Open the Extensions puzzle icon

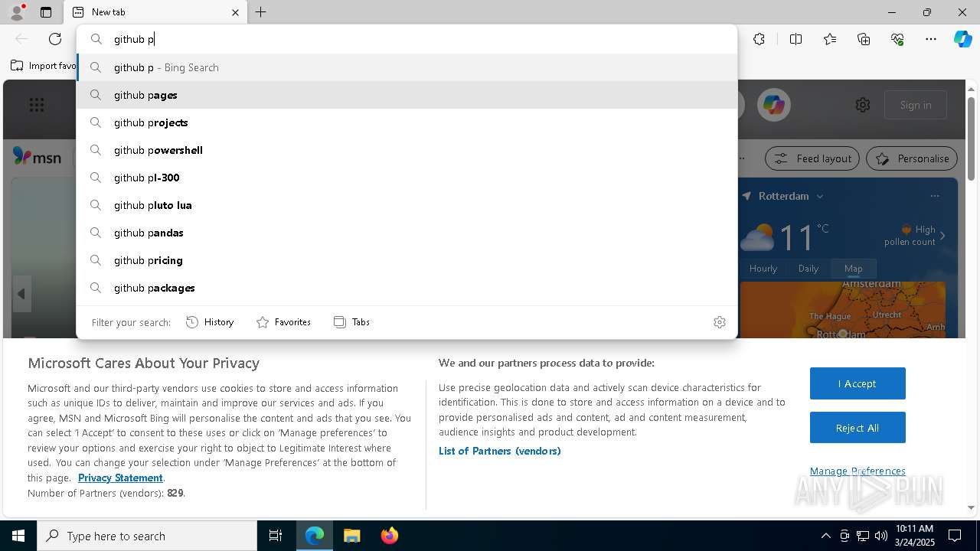(x=759, y=39)
